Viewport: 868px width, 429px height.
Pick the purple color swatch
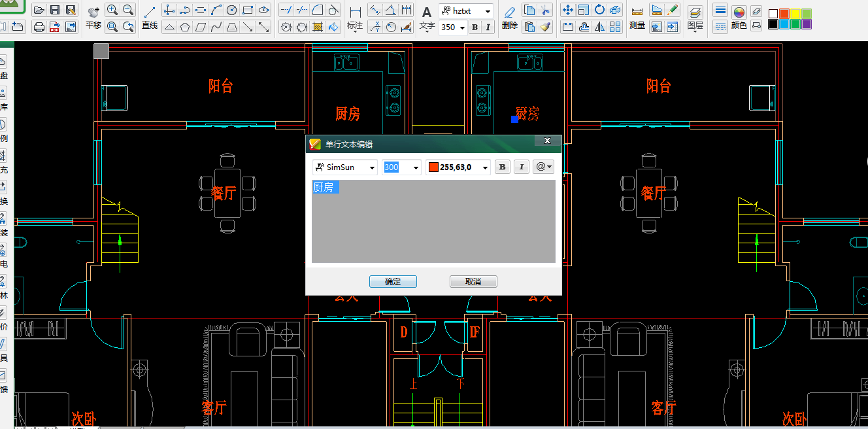click(x=807, y=24)
